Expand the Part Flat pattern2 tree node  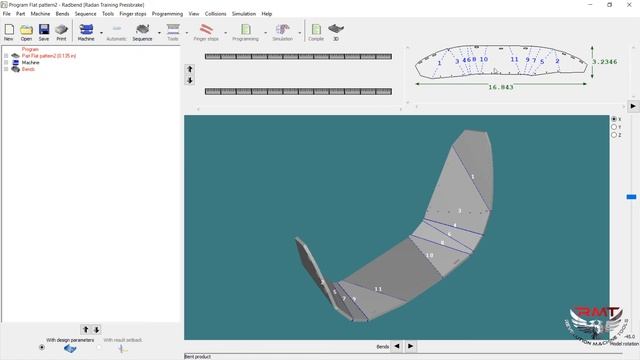click(x=6, y=56)
